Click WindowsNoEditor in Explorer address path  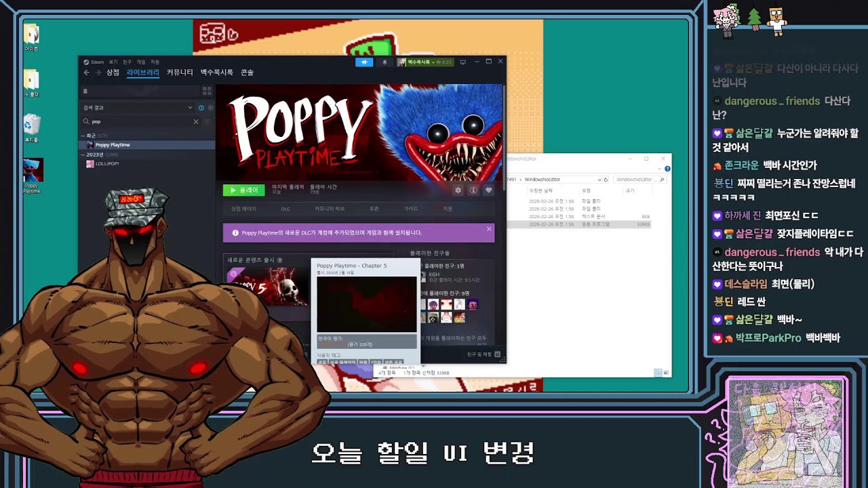pos(542,180)
